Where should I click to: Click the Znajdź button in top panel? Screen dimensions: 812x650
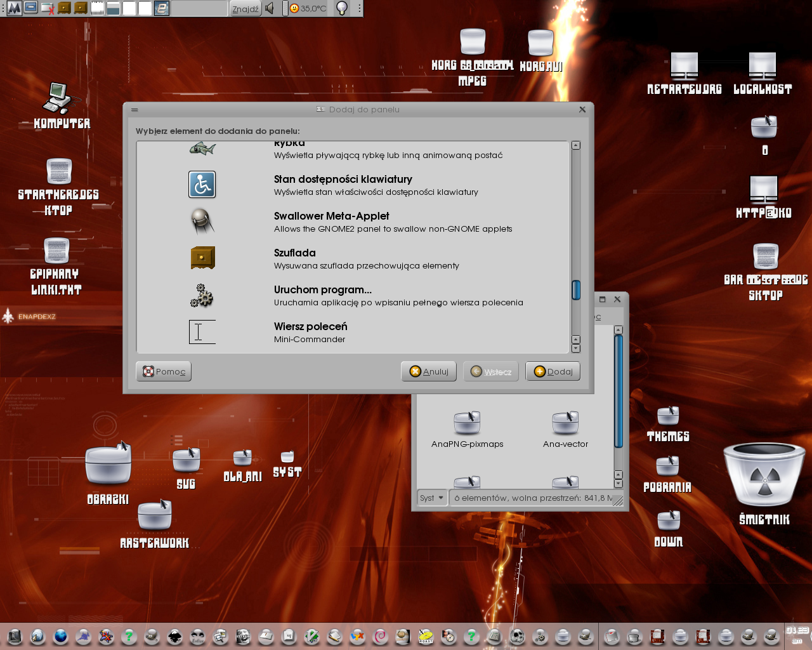(x=246, y=9)
